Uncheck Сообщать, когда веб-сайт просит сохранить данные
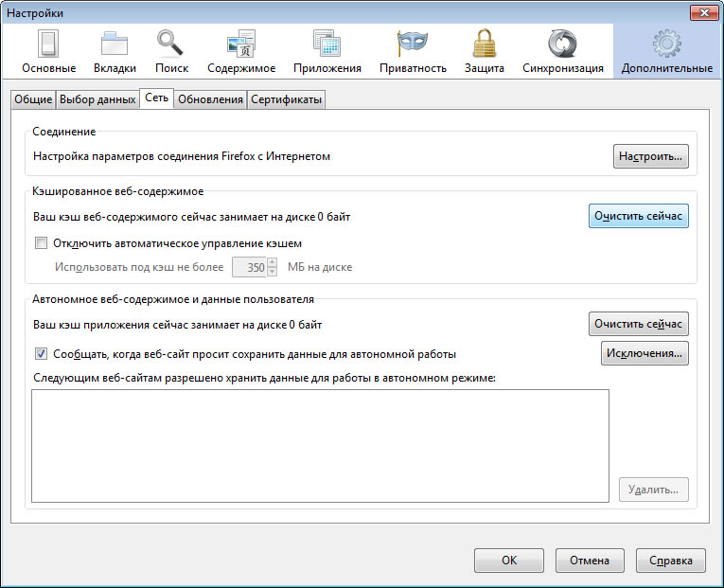 click(x=41, y=354)
